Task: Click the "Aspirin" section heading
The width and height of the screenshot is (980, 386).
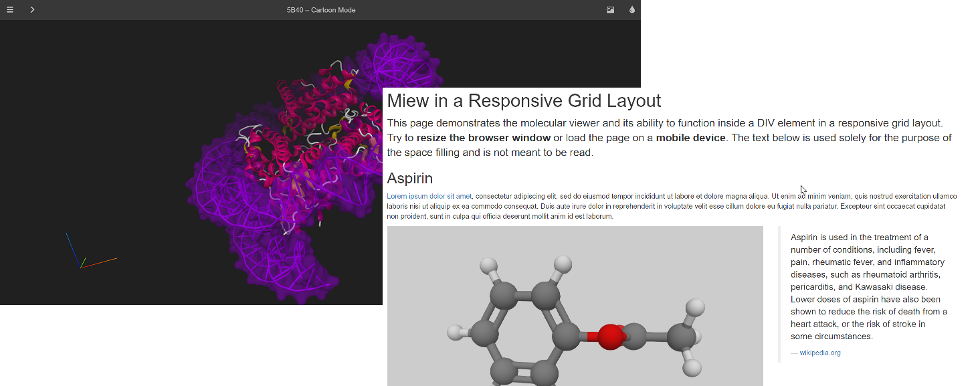Action: pos(409,179)
